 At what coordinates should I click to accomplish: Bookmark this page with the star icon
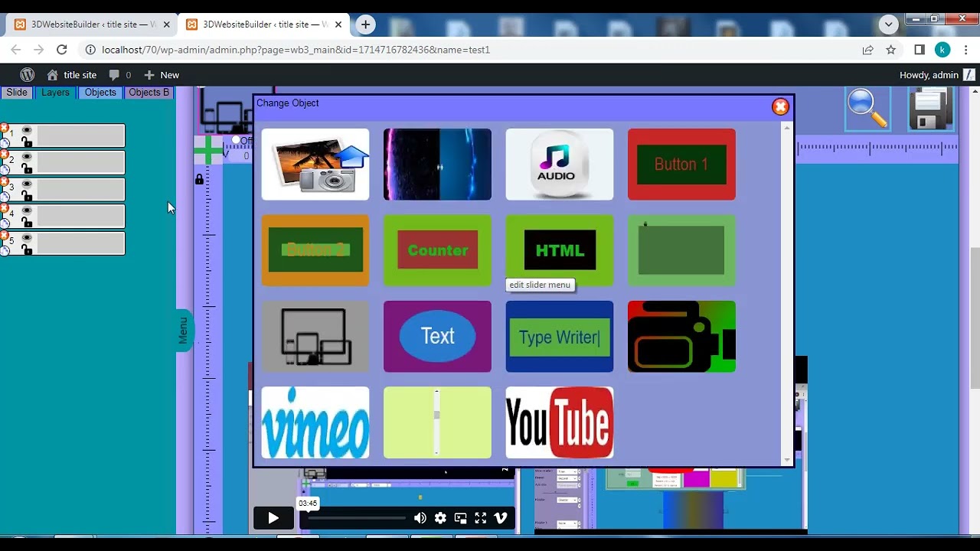[891, 50]
